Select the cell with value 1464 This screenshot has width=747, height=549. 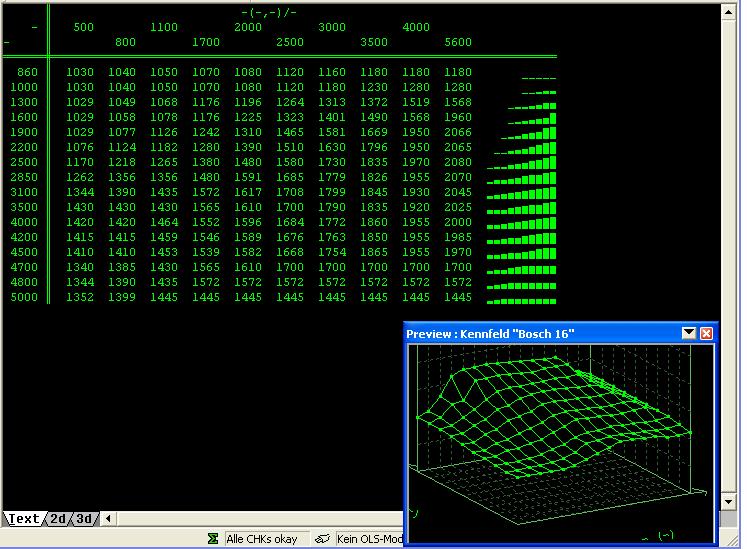pyautogui.click(x=164, y=222)
